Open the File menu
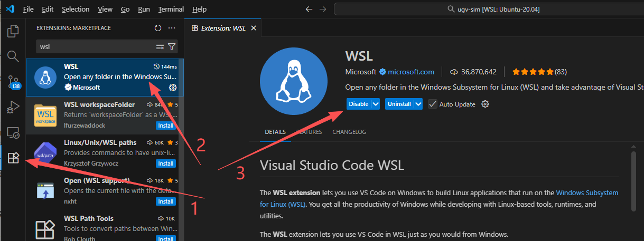The image size is (644, 241). click(x=29, y=9)
